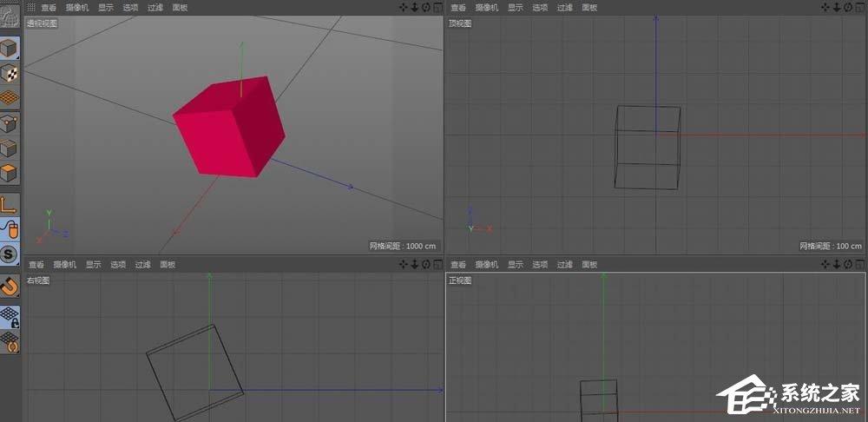Maximize the perspective viewport with its toggle icon
This screenshot has height=422, width=868.
[437, 8]
